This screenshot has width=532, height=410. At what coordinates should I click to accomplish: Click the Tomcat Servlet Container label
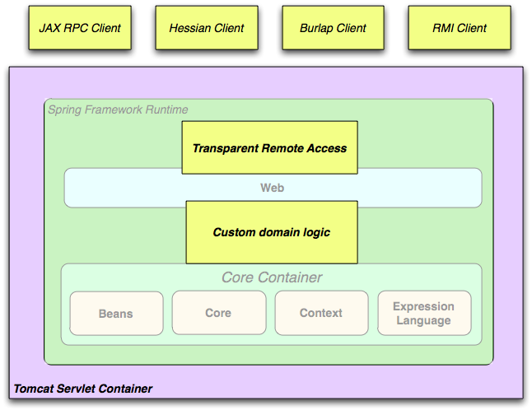(x=82, y=389)
